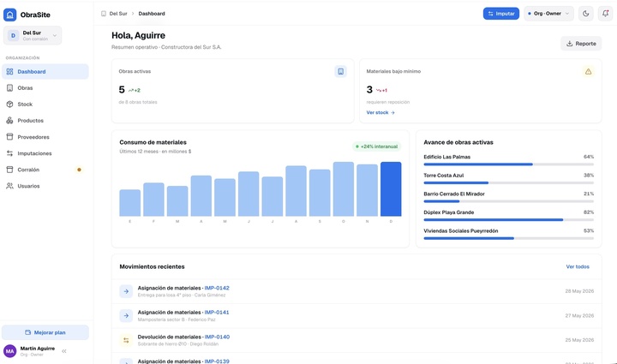Click the arrow icon for IMP-0141
The height and width of the screenshot is (364, 617).
click(x=126, y=316)
